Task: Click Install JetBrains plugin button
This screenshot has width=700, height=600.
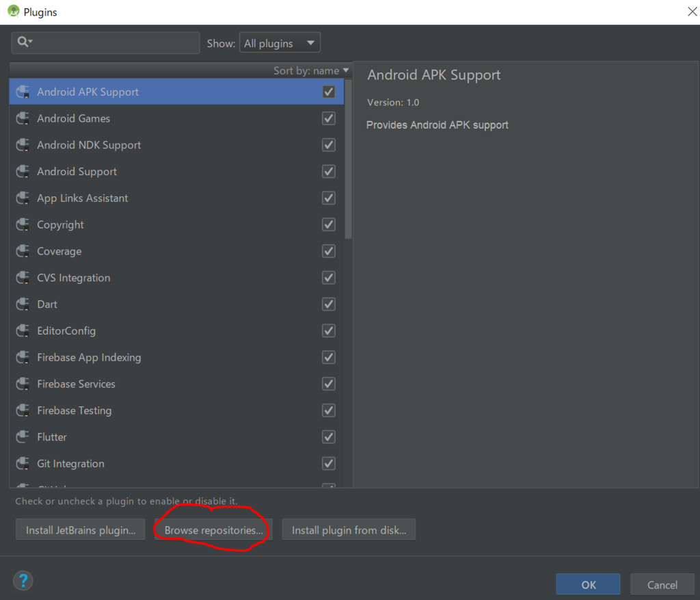Action: pyautogui.click(x=81, y=530)
